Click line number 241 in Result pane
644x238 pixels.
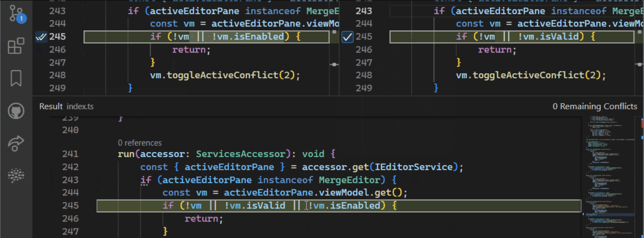(70, 154)
